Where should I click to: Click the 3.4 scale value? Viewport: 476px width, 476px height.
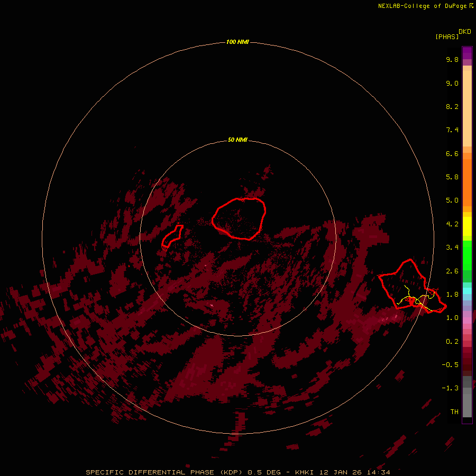452,248
